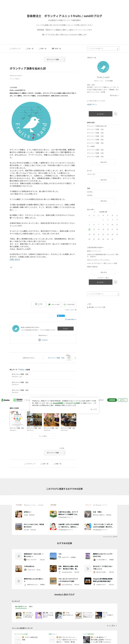Select calendar date 12

[x=89, y=229]
